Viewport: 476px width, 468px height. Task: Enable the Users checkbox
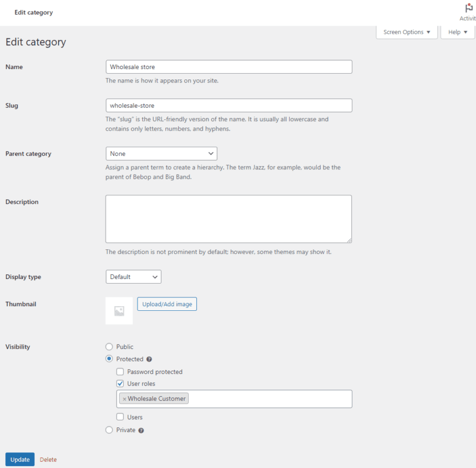tap(120, 417)
